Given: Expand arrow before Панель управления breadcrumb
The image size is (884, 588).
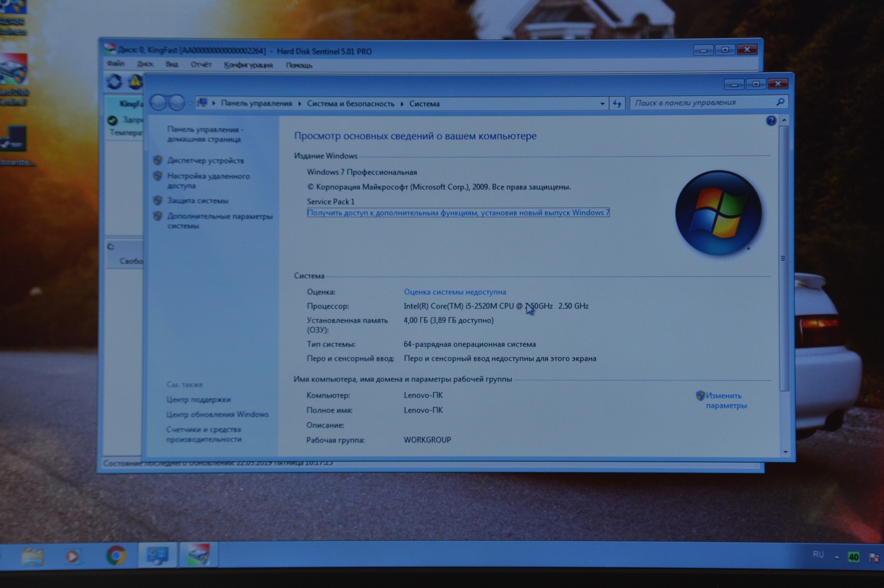Looking at the screenshot, I should pos(213,103).
